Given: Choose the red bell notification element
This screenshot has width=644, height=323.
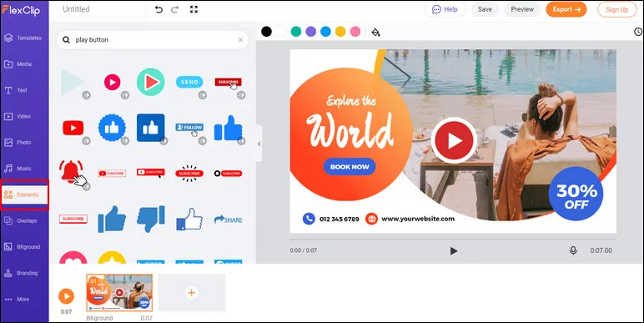Looking at the screenshot, I should pyautogui.click(x=73, y=173).
